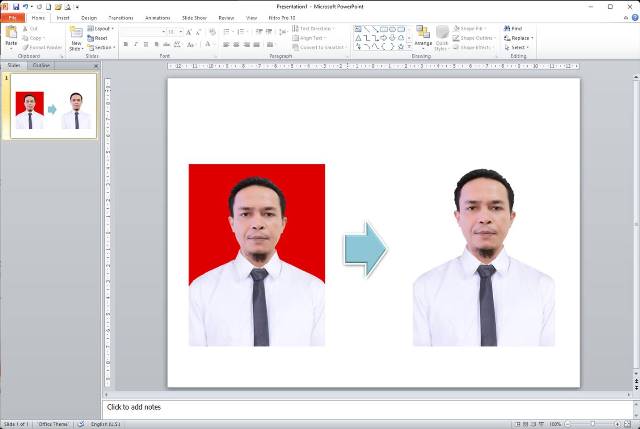Viewport: 640px width, 429px height.
Task: Clear all text formatting
Action: pos(212,32)
